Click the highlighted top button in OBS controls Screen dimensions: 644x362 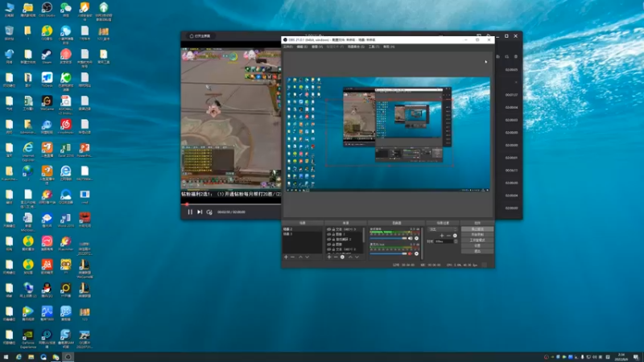point(477,229)
